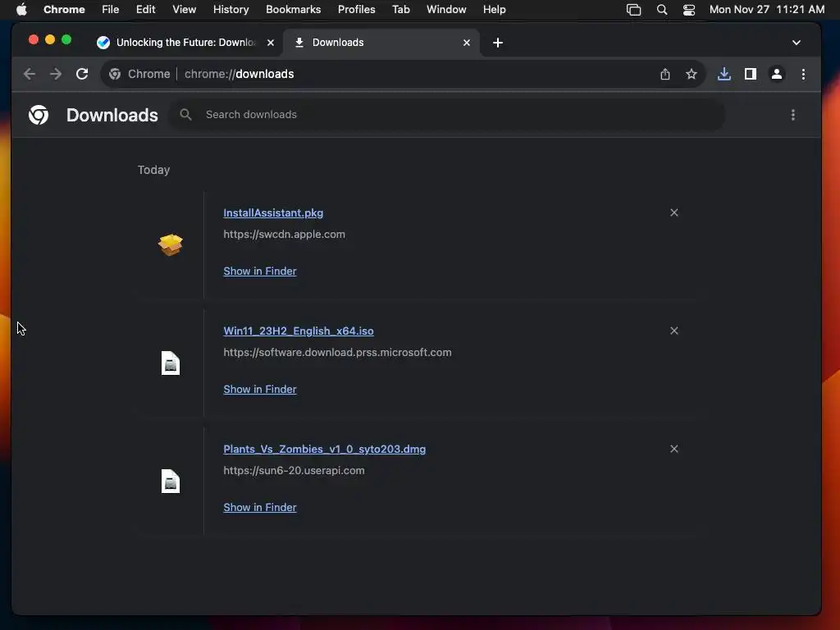840x630 pixels.
Task: Show Plants_Vs_Zombies dmg in Finder
Action: 260,507
